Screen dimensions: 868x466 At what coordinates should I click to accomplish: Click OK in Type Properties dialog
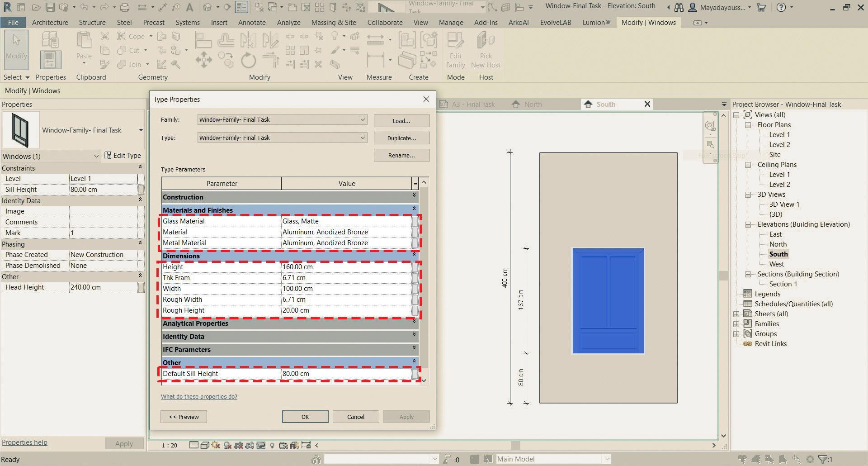305,417
